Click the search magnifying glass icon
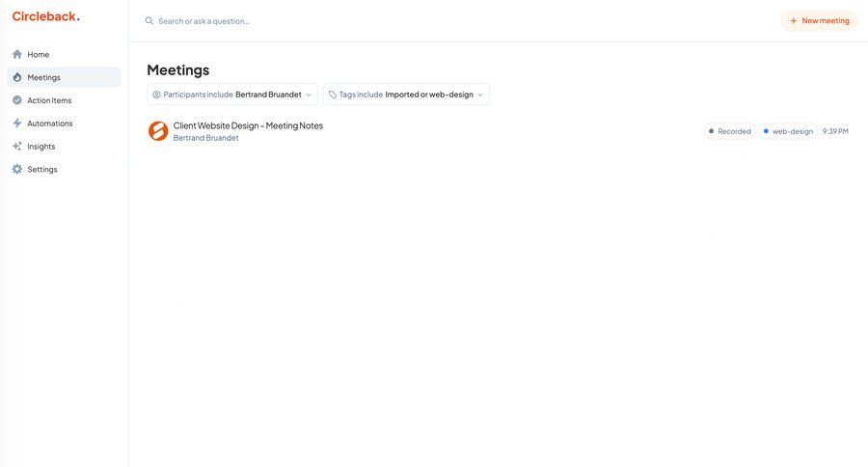868x467 pixels. point(149,21)
